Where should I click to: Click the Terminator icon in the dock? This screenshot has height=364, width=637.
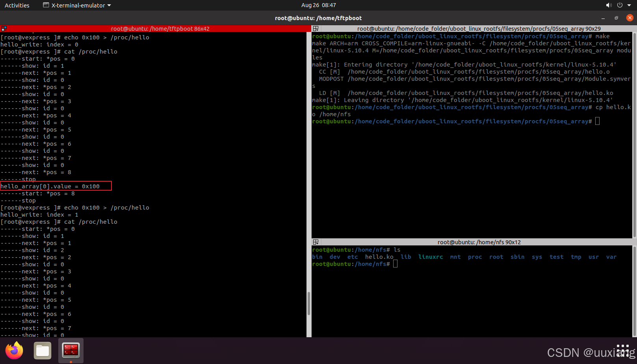71,350
